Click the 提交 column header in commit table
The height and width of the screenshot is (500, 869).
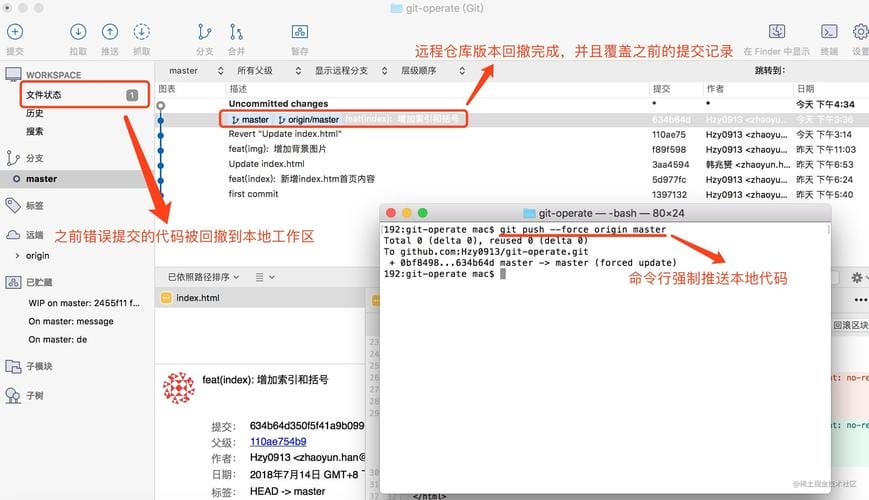[x=661, y=89]
